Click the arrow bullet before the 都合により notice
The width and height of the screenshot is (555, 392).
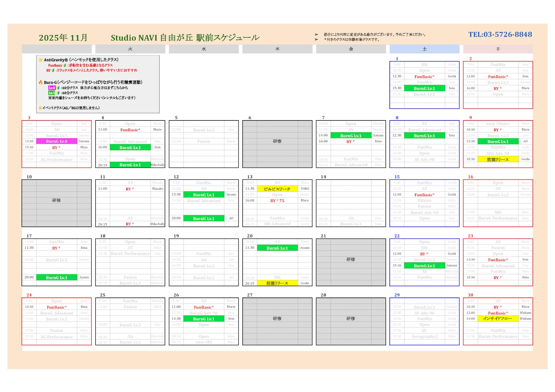[x=316, y=35]
